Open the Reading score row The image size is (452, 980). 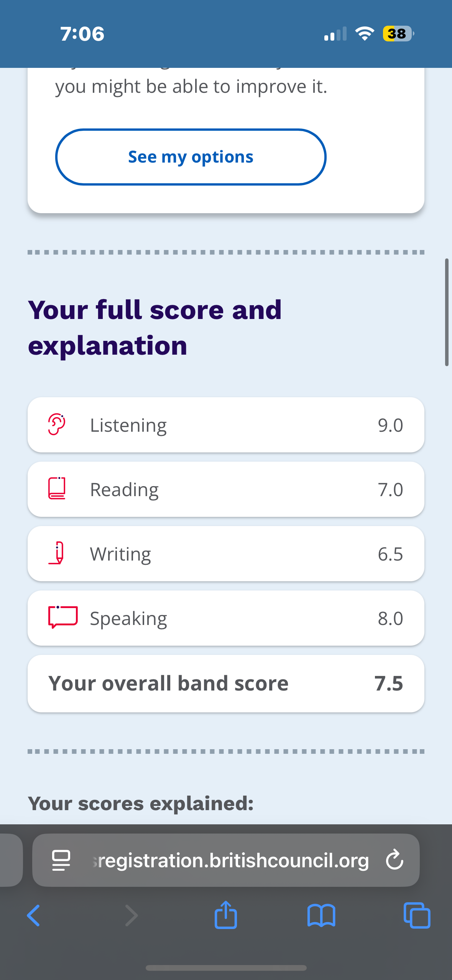click(x=226, y=489)
